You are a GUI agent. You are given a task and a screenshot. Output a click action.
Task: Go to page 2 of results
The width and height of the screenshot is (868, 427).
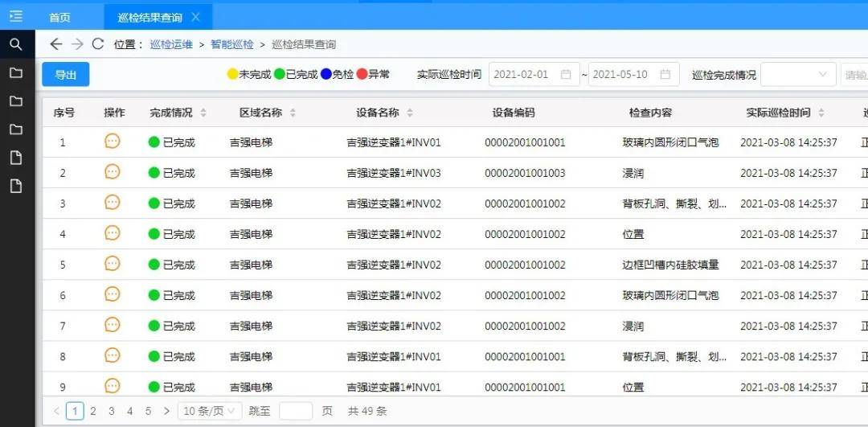[x=93, y=411]
